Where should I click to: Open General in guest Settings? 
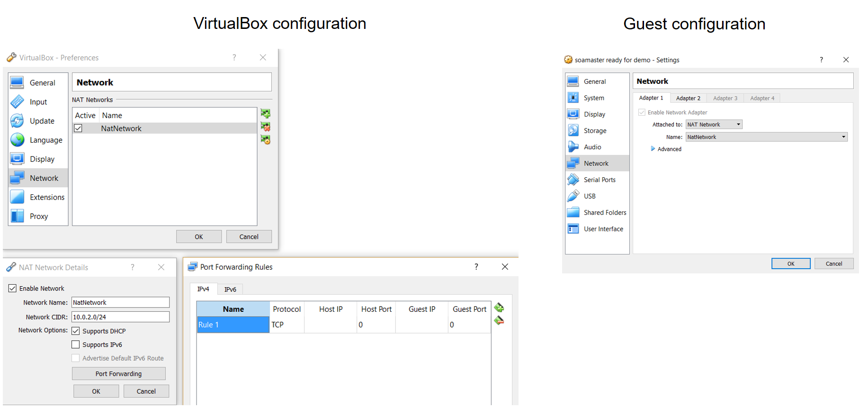click(597, 82)
